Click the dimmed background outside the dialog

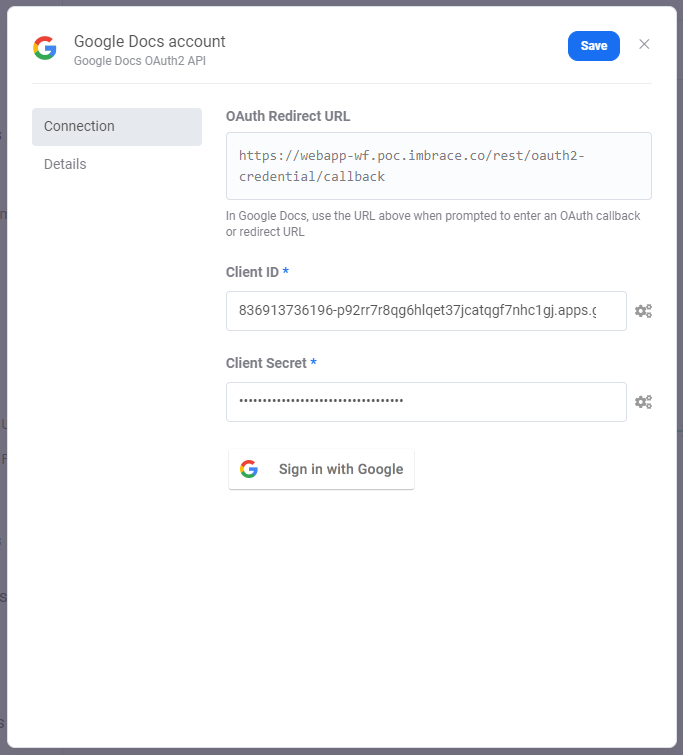2,337
